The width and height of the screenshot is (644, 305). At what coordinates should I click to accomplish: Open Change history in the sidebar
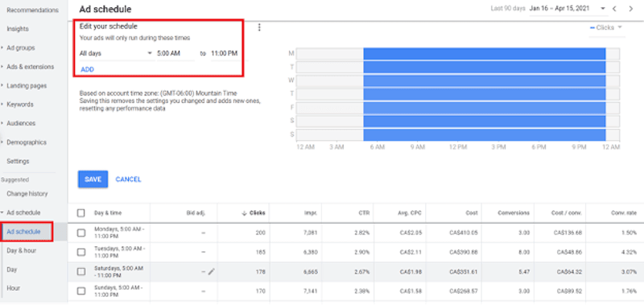tap(27, 194)
